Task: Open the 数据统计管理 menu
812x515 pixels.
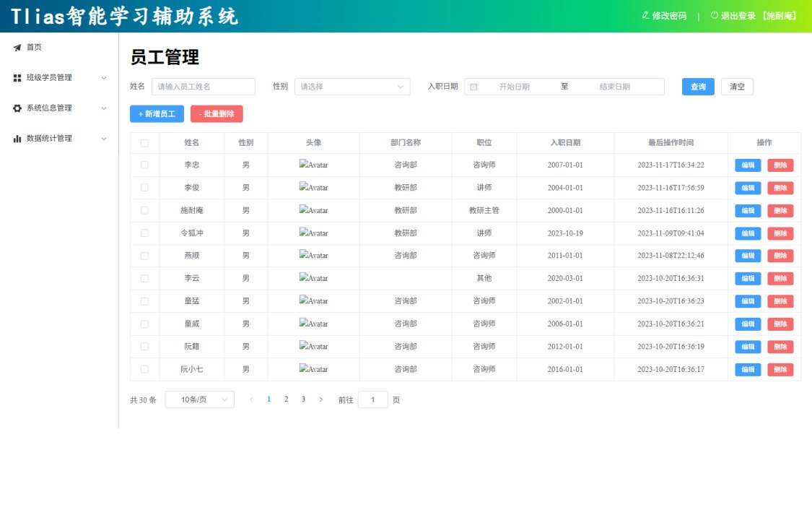Action: coord(59,139)
